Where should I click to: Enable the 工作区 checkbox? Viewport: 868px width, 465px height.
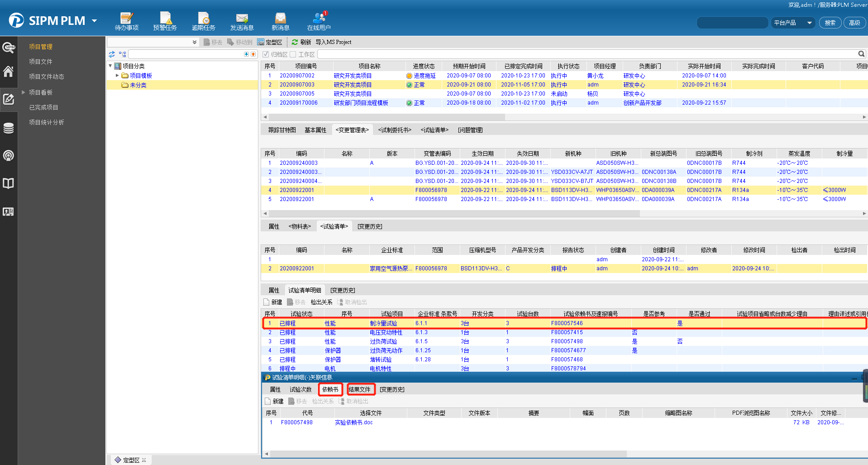(293, 54)
